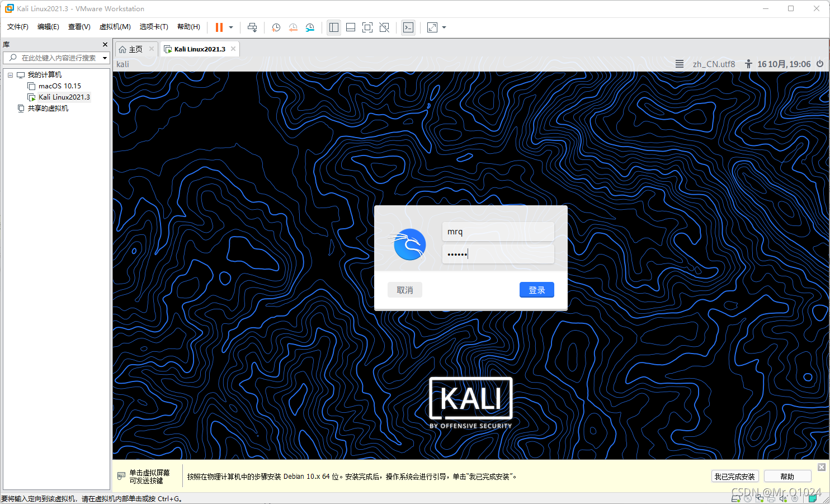
Task: Open the power options dropdown beside pause
Action: [x=231, y=27]
